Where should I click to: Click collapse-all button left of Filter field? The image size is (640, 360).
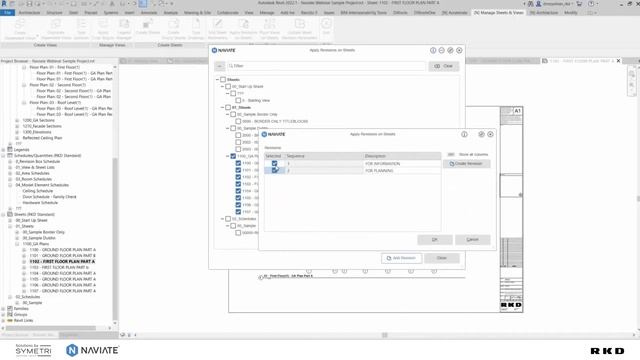point(220,66)
